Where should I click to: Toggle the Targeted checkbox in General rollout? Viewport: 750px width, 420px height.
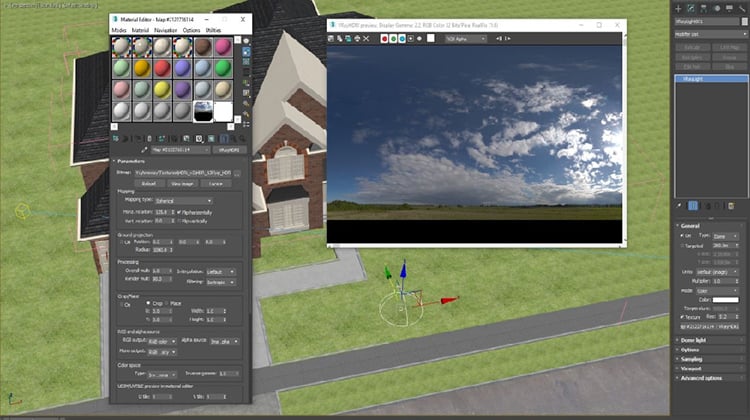tap(682, 245)
